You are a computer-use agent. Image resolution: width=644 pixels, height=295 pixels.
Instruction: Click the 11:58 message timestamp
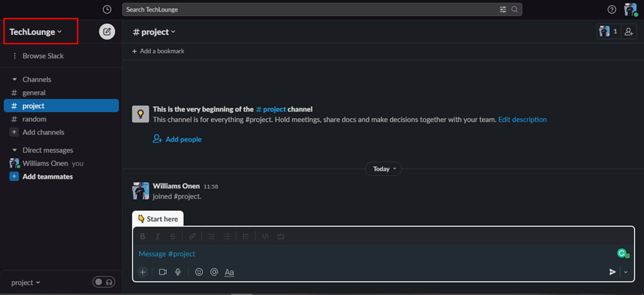click(211, 186)
